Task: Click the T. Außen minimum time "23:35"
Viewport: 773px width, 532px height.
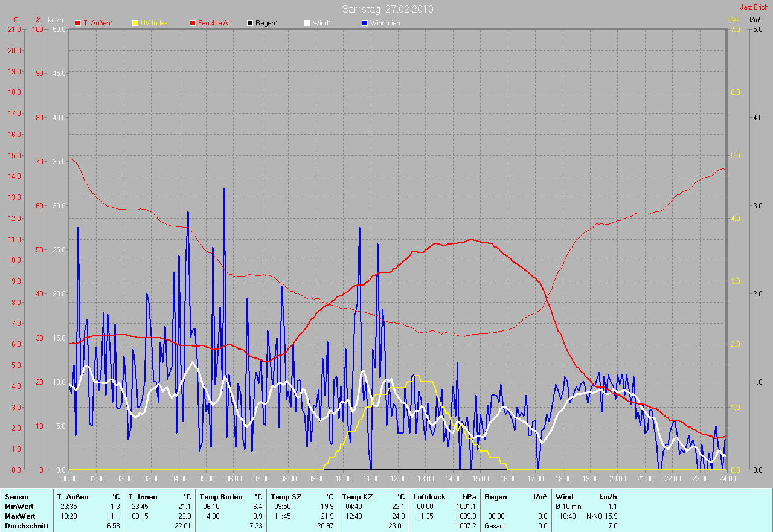Action: pos(69,507)
